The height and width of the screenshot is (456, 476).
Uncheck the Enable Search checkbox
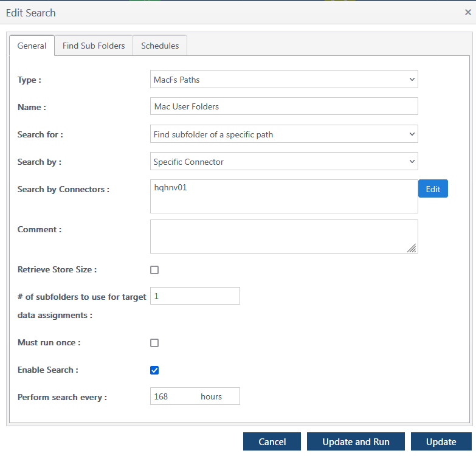coord(154,370)
